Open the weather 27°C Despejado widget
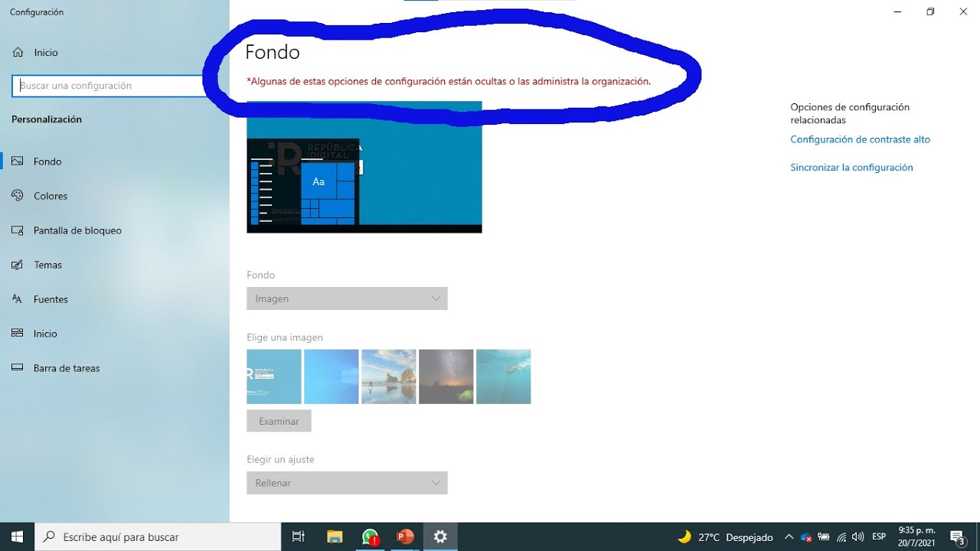 point(725,537)
